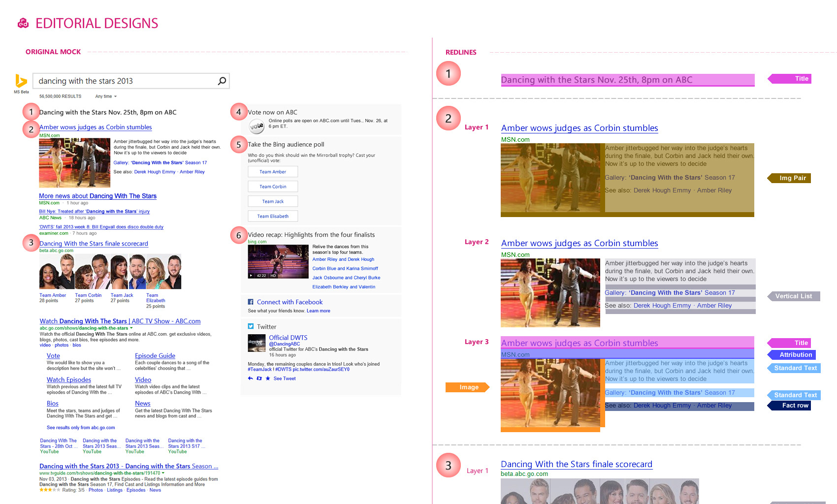Click the Vote sitelink
This screenshot has width=837, height=504.
(53, 356)
